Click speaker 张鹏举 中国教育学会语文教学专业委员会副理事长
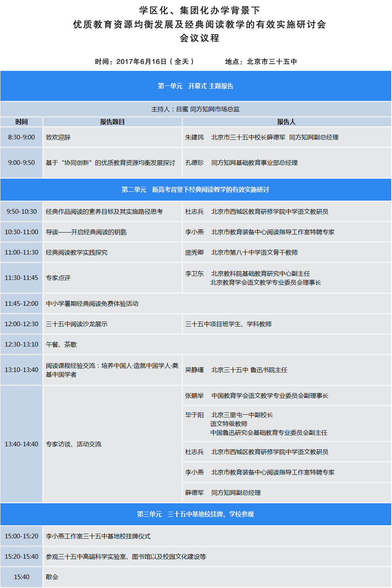Viewport: 392px width, 588px height. click(x=257, y=396)
